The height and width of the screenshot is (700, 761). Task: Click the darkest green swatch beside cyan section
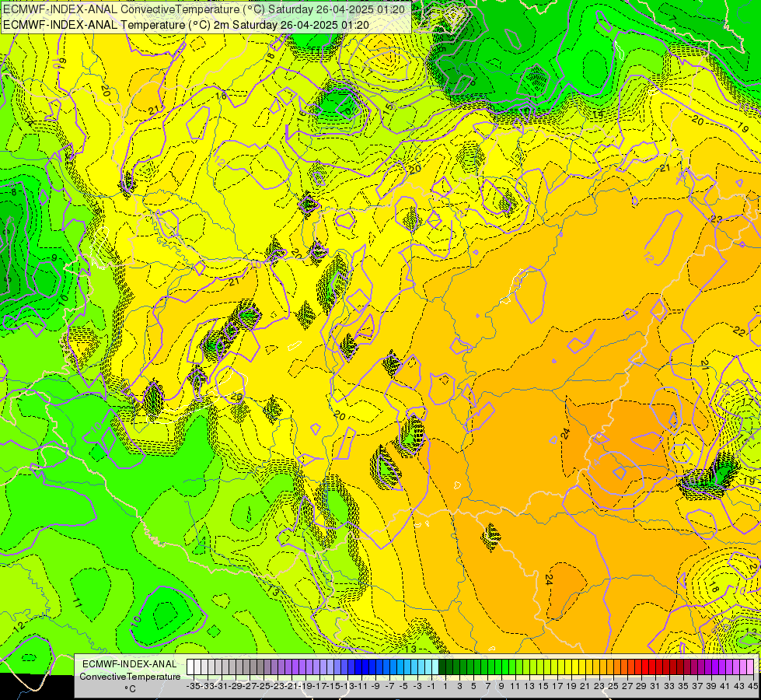click(442, 667)
